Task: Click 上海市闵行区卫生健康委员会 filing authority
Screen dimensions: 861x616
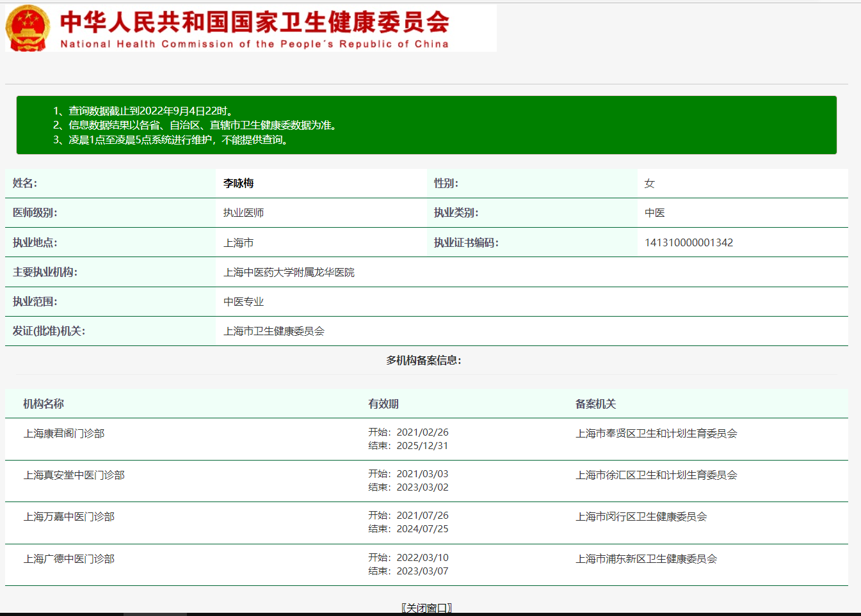Action: (641, 517)
